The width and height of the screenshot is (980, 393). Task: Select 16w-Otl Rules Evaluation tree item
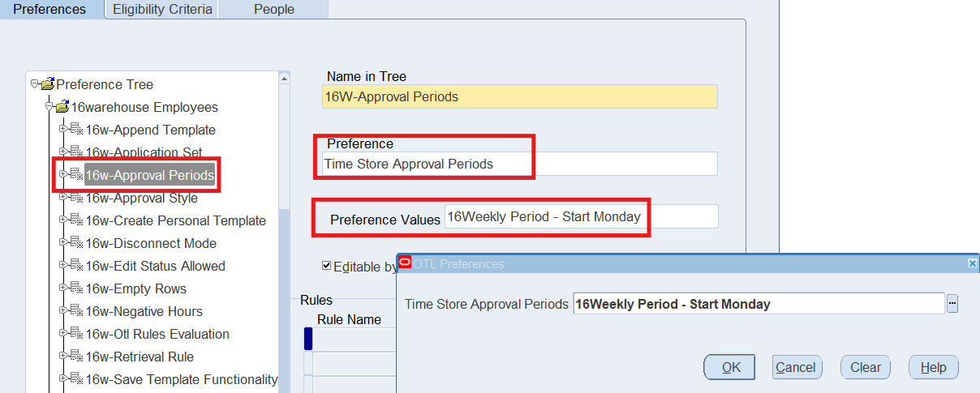coord(157,334)
